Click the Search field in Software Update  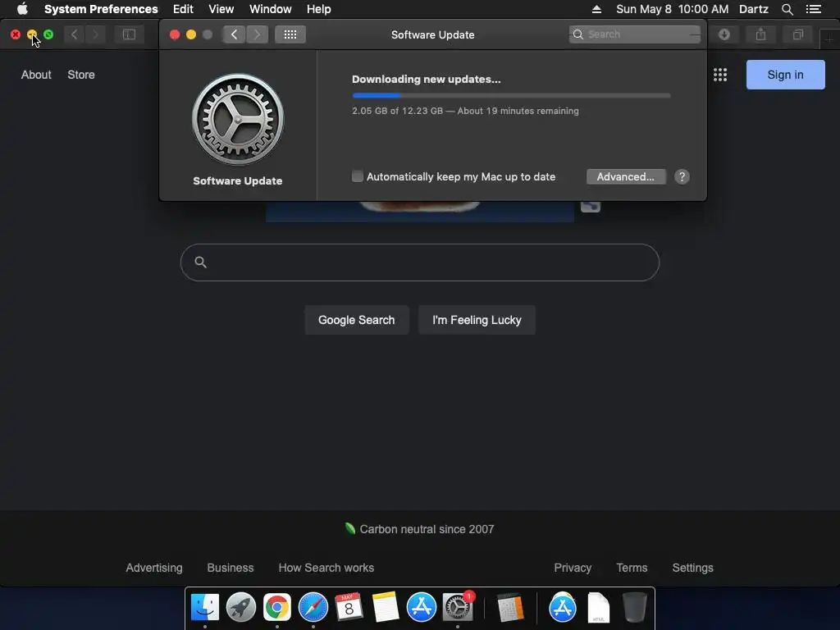click(634, 34)
